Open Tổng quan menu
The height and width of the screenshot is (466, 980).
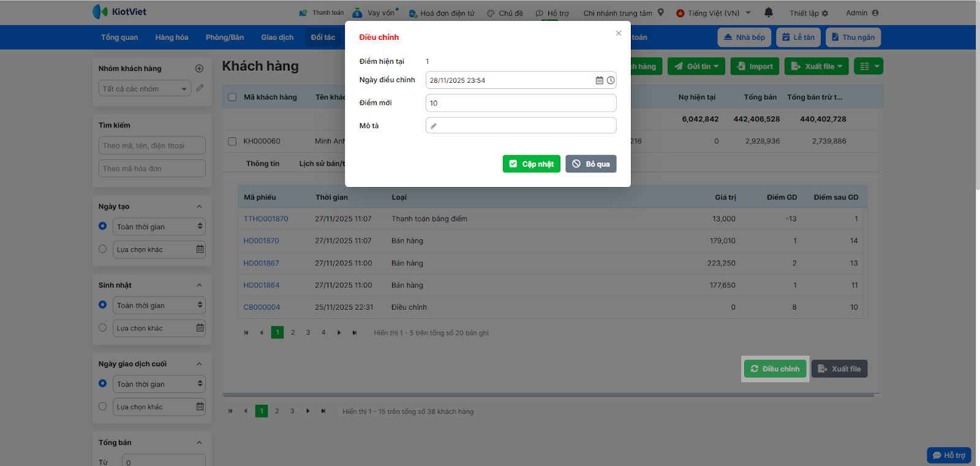[119, 37]
